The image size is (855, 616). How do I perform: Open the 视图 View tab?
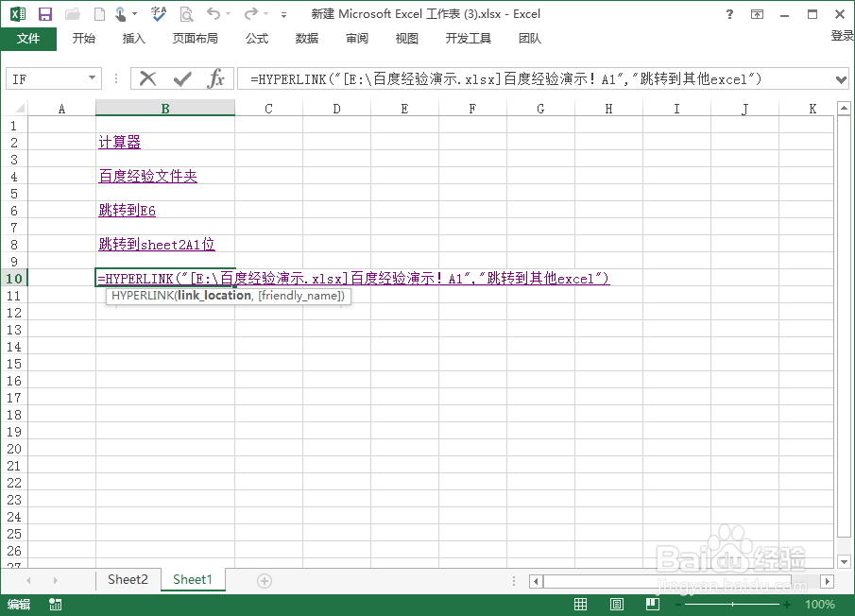tap(407, 38)
